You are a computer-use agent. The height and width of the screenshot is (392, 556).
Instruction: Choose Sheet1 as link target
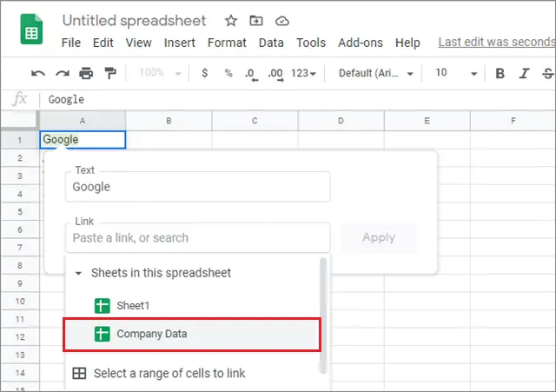(x=193, y=306)
